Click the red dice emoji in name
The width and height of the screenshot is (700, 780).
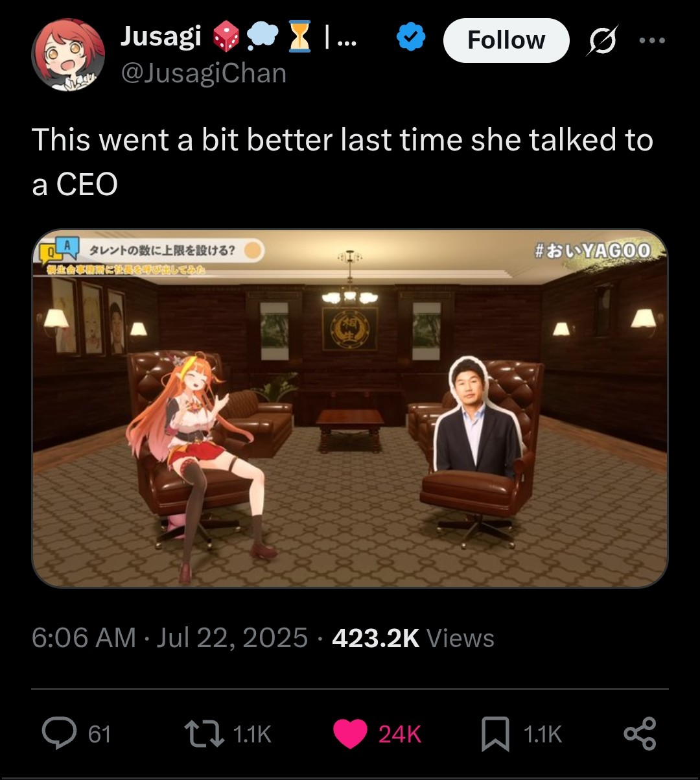pyautogui.click(x=224, y=37)
